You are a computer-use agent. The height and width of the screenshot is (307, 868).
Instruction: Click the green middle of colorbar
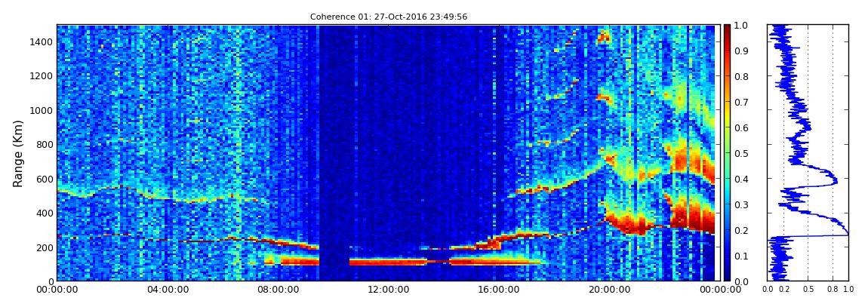728,153
